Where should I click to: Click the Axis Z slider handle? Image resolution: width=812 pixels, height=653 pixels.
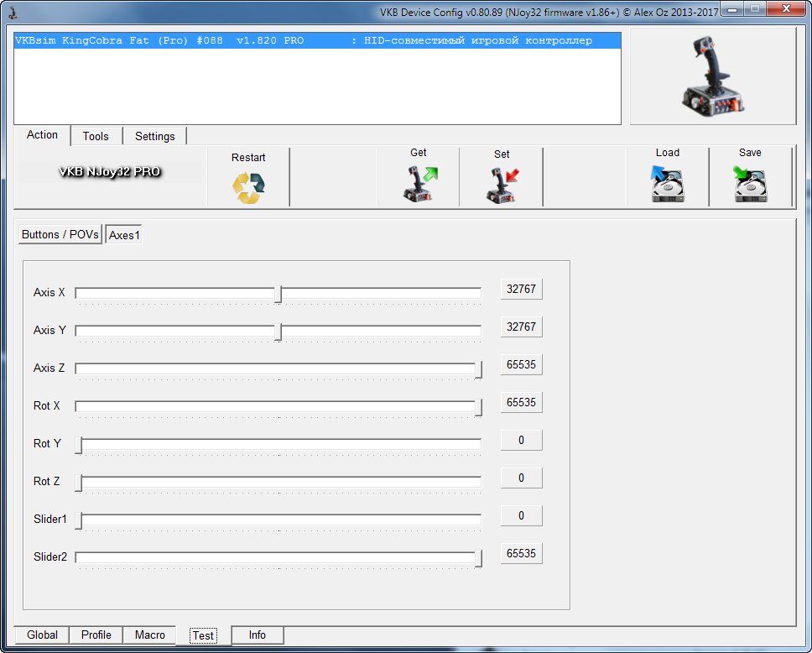tap(478, 369)
